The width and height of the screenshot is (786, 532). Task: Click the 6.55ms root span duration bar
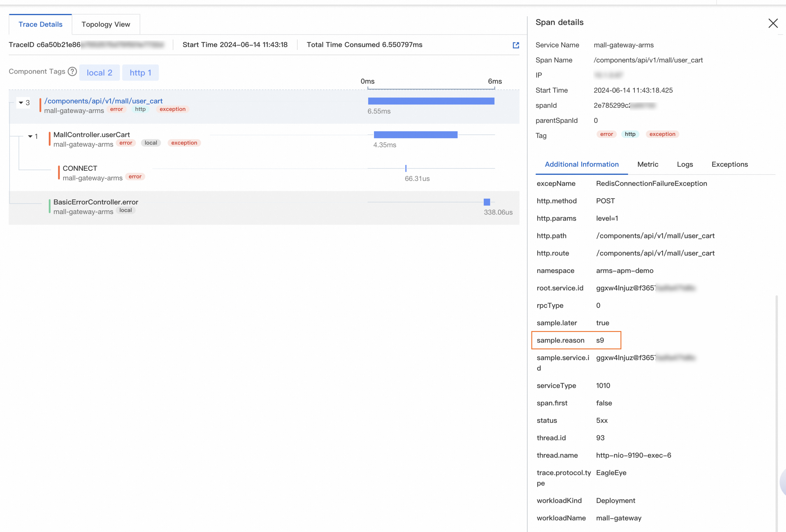point(431,101)
